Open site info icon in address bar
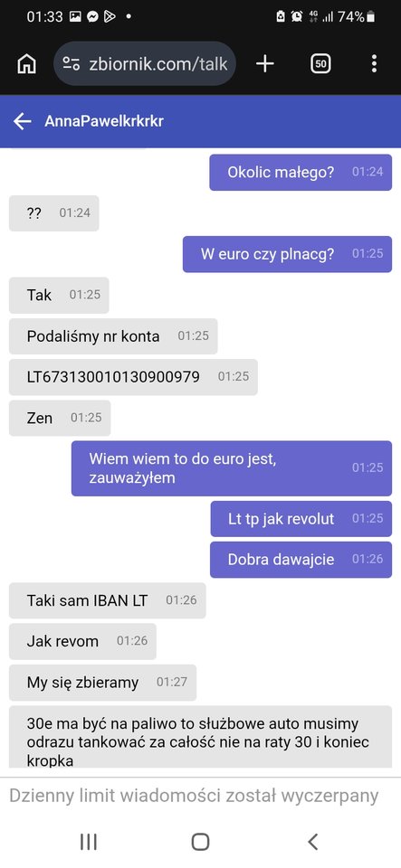 pos(71,64)
